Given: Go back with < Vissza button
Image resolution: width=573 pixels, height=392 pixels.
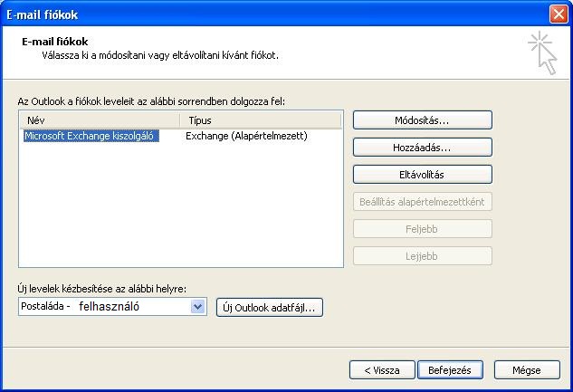Looking at the screenshot, I should [382, 370].
